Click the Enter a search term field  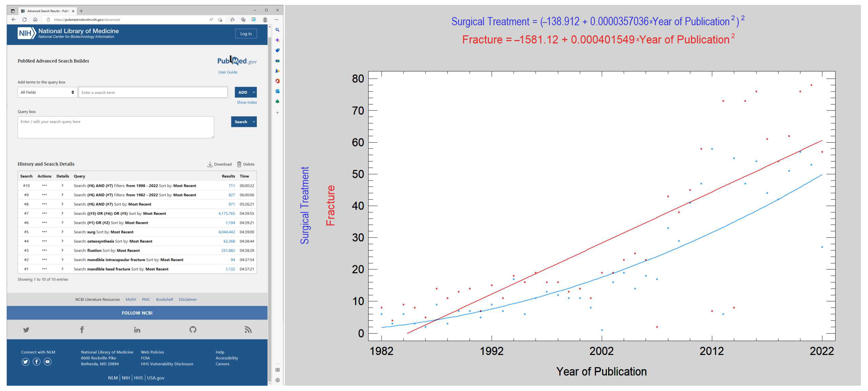tap(153, 92)
